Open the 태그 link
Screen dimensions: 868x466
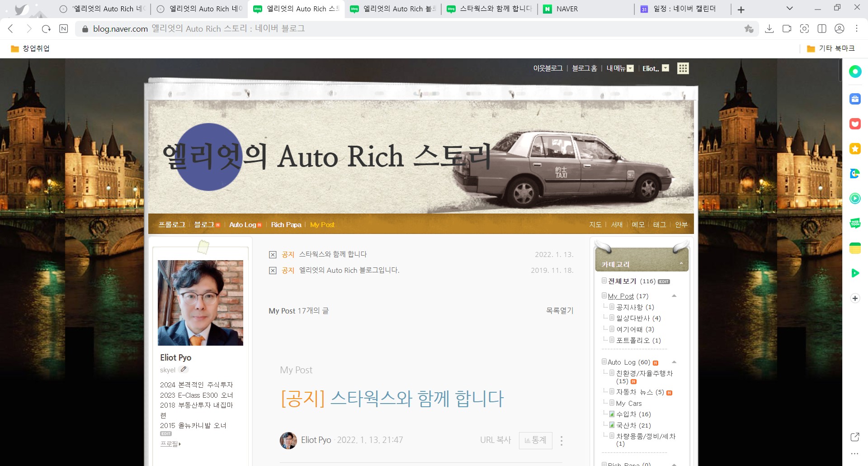tap(660, 224)
